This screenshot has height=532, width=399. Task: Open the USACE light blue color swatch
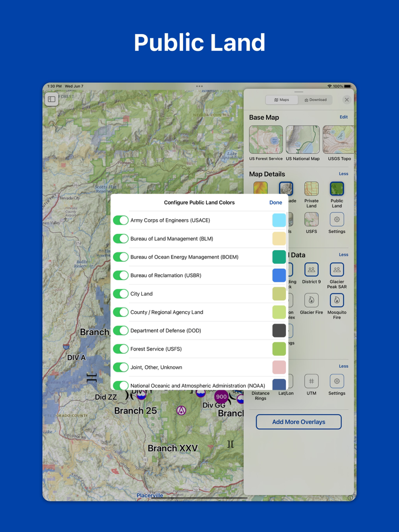point(279,220)
